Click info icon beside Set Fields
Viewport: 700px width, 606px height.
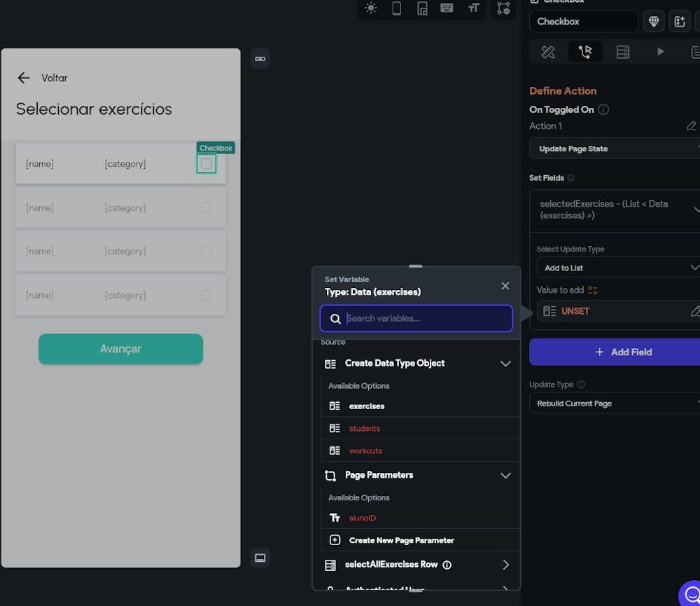[x=570, y=178]
